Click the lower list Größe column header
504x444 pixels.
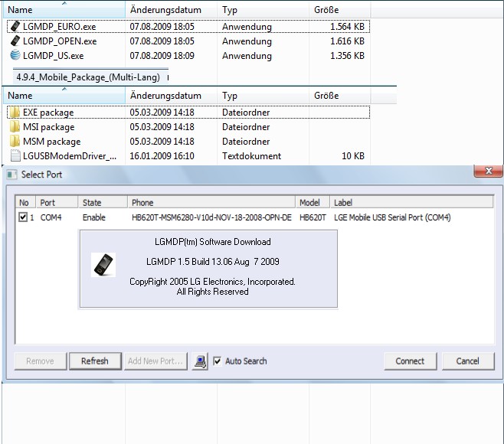click(x=340, y=96)
